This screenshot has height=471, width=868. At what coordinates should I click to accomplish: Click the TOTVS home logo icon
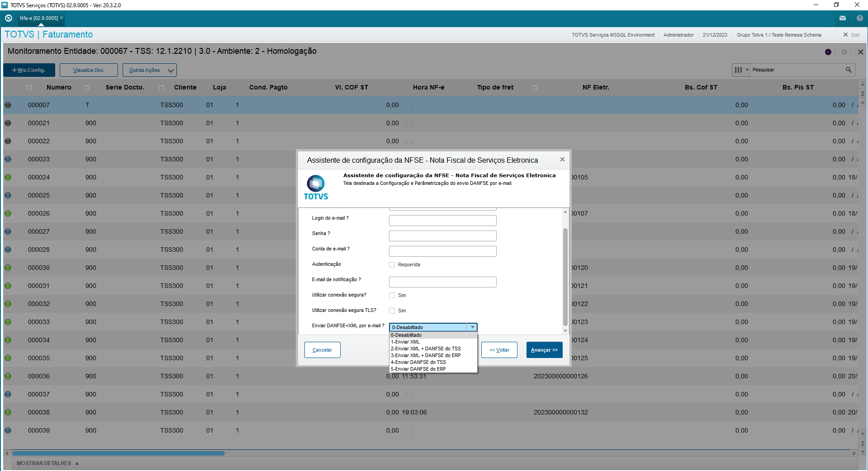[x=9, y=18]
